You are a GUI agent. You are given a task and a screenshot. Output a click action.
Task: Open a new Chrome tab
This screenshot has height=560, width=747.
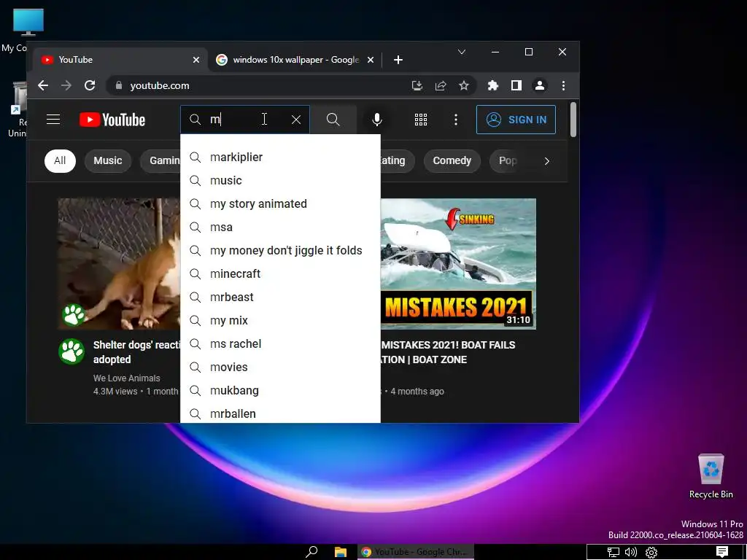point(398,60)
